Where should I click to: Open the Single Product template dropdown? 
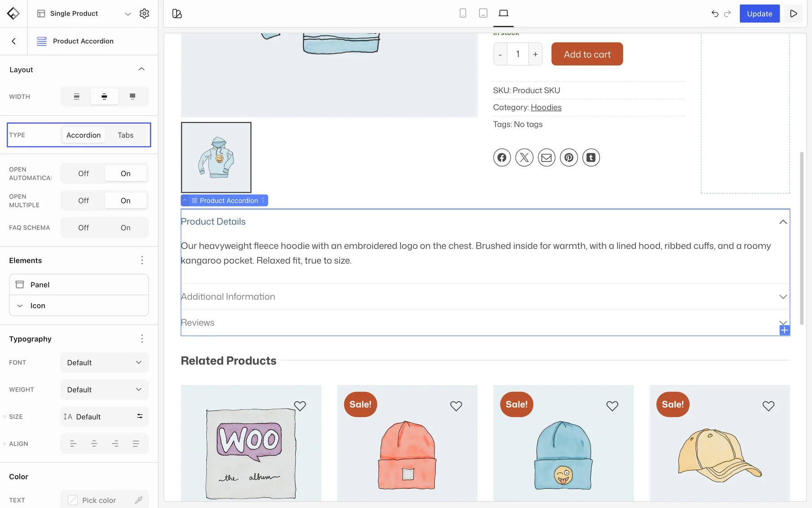coord(83,14)
